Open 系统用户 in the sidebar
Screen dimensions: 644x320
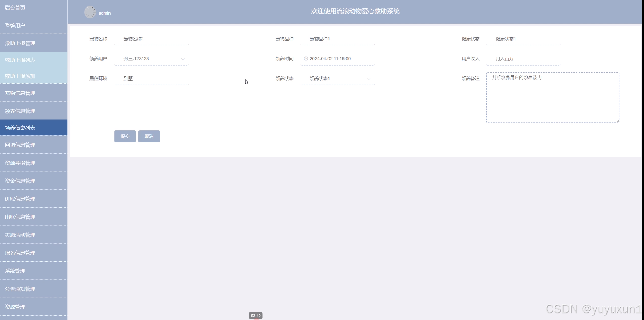(x=33, y=25)
